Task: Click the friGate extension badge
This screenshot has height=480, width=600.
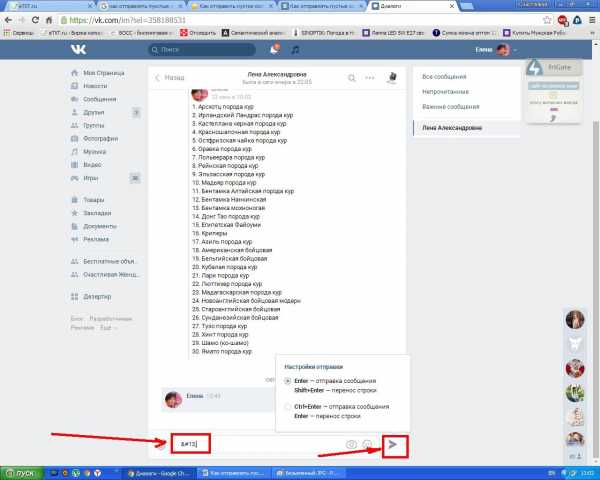Action: [x=554, y=67]
